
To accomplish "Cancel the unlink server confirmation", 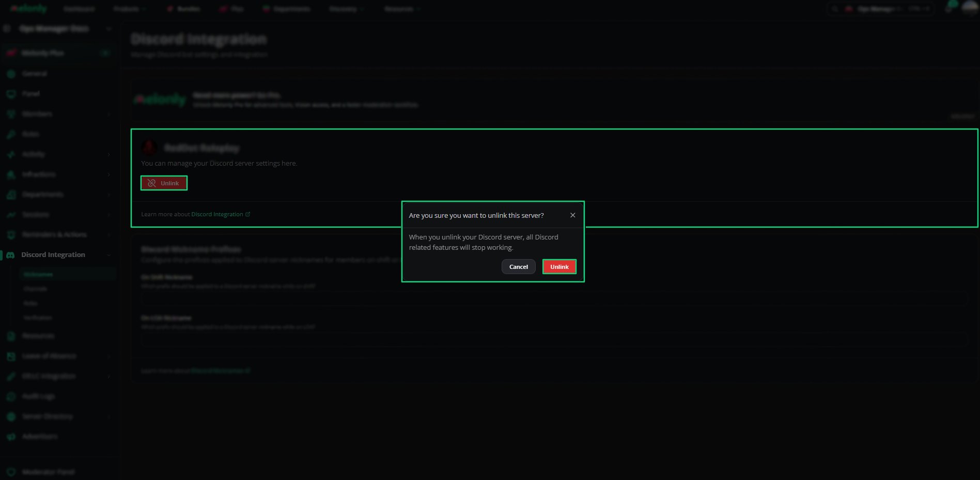I will pyautogui.click(x=519, y=267).
